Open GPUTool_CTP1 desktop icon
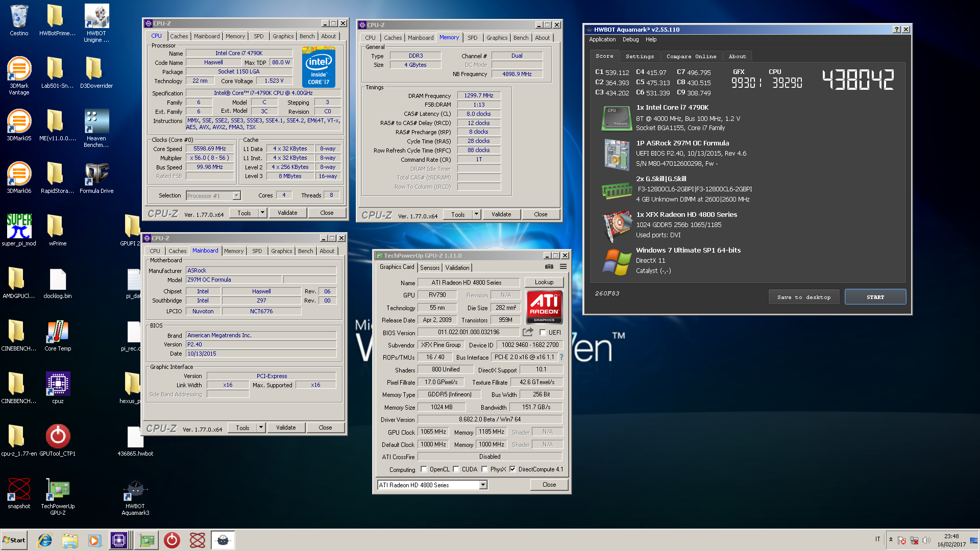Image resolution: width=980 pixels, height=551 pixels. pyautogui.click(x=58, y=440)
